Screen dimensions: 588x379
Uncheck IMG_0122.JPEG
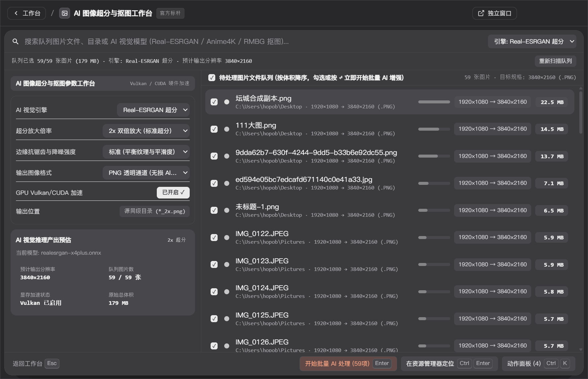214,237
